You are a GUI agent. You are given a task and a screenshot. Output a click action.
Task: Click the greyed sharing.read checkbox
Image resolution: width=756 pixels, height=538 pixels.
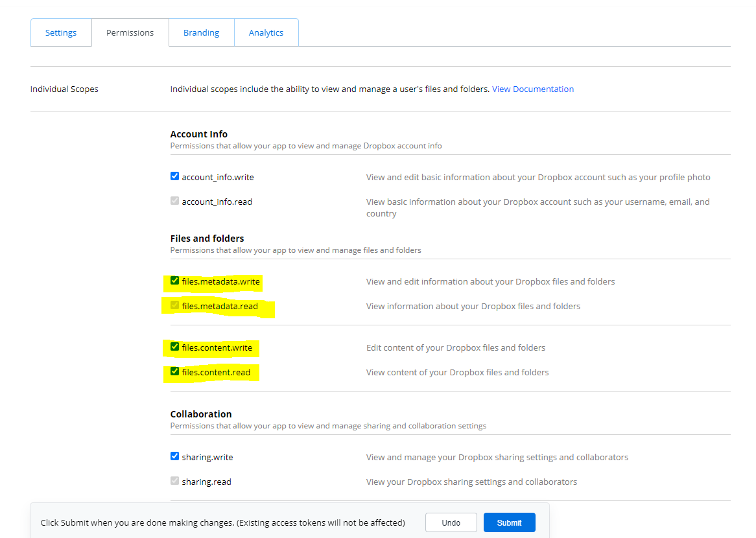(x=174, y=481)
